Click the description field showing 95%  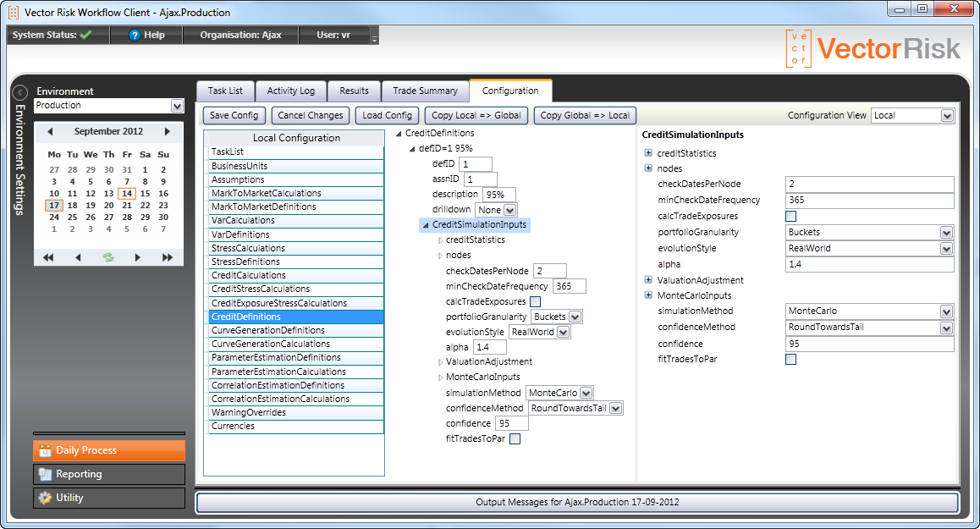(498, 195)
